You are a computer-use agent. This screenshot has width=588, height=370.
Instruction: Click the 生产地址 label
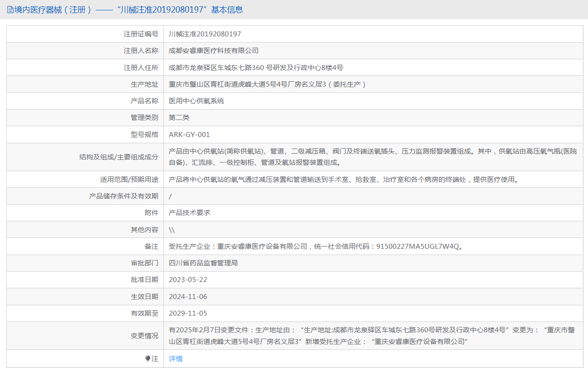(x=145, y=84)
